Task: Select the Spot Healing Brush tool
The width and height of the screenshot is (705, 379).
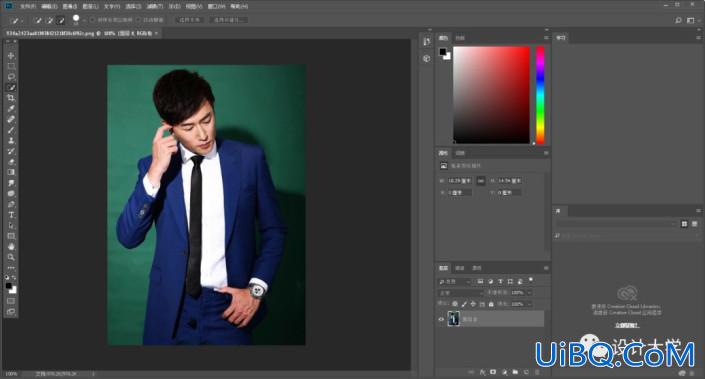Action: click(x=11, y=120)
